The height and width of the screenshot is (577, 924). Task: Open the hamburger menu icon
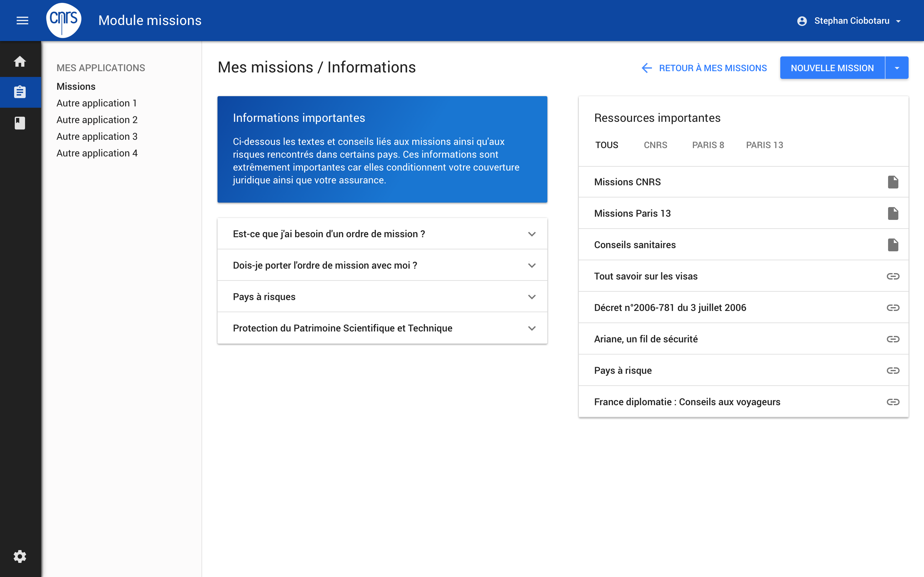(x=22, y=21)
